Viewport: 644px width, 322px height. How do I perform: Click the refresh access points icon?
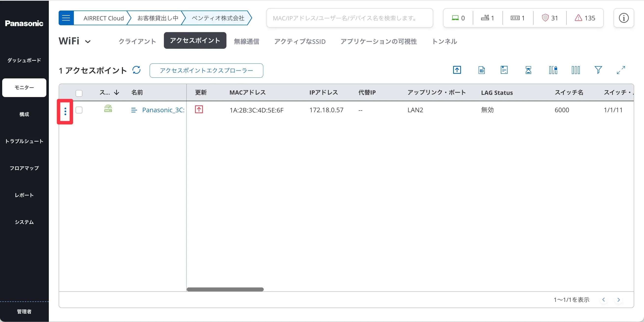tap(136, 70)
